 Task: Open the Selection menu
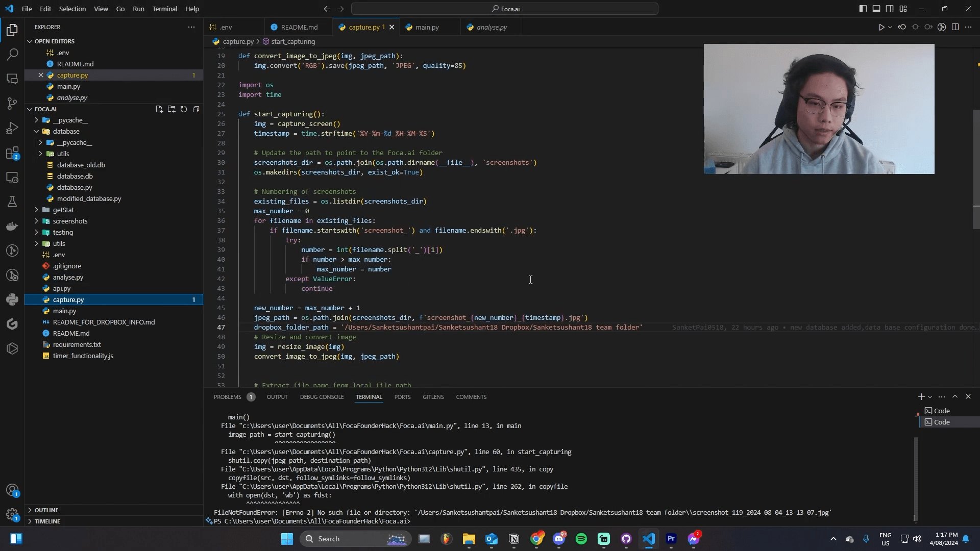72,9
